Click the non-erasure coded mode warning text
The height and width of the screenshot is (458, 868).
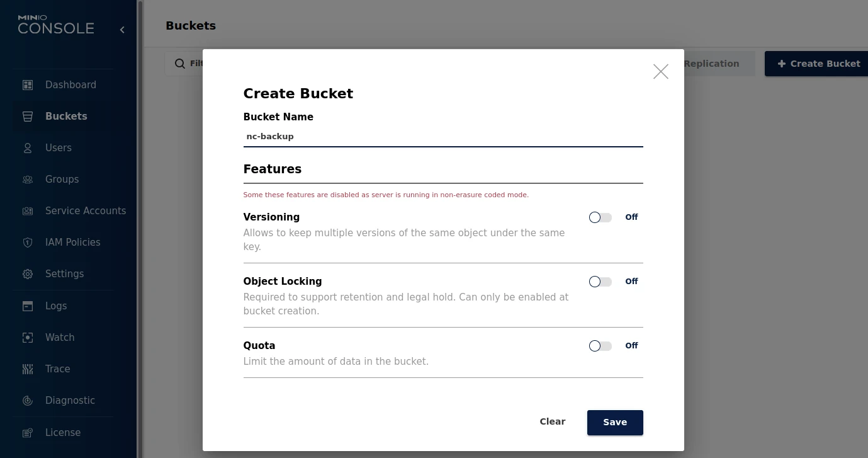tap(386, 195)
